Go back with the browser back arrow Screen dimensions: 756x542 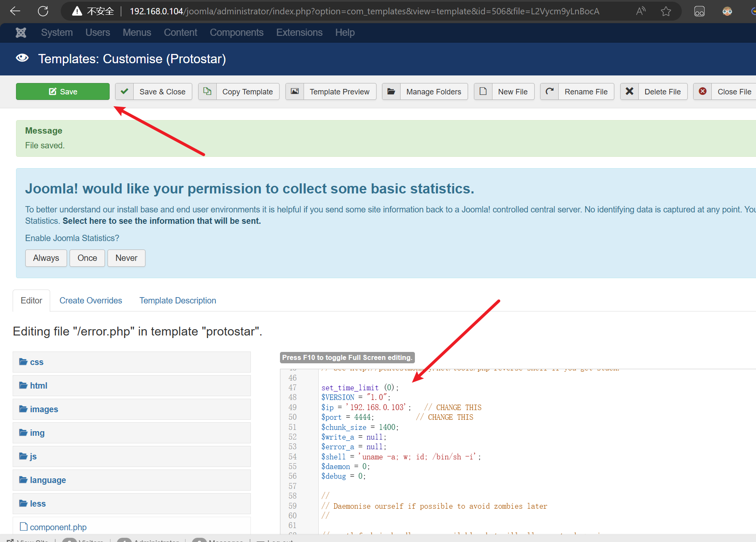coord(15,11)
